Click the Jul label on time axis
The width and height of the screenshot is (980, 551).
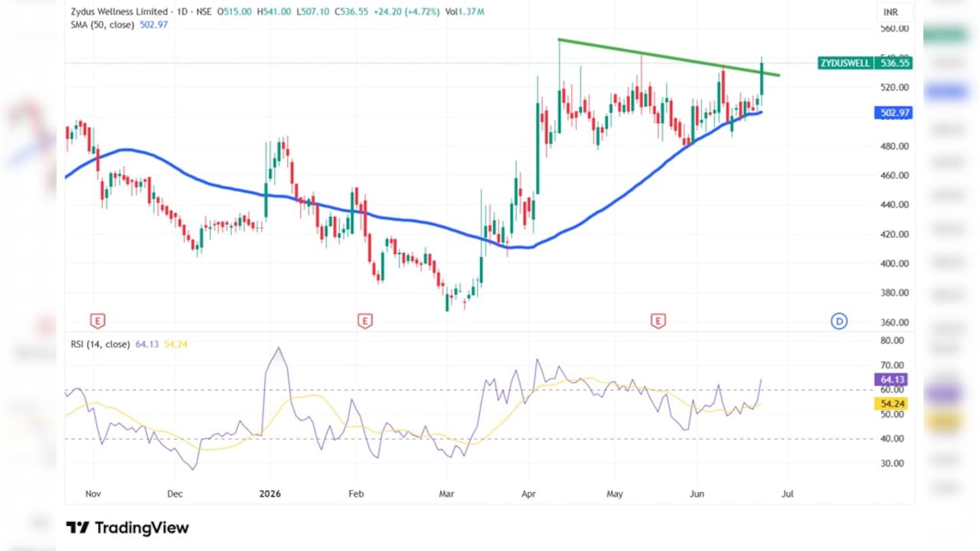787,494
